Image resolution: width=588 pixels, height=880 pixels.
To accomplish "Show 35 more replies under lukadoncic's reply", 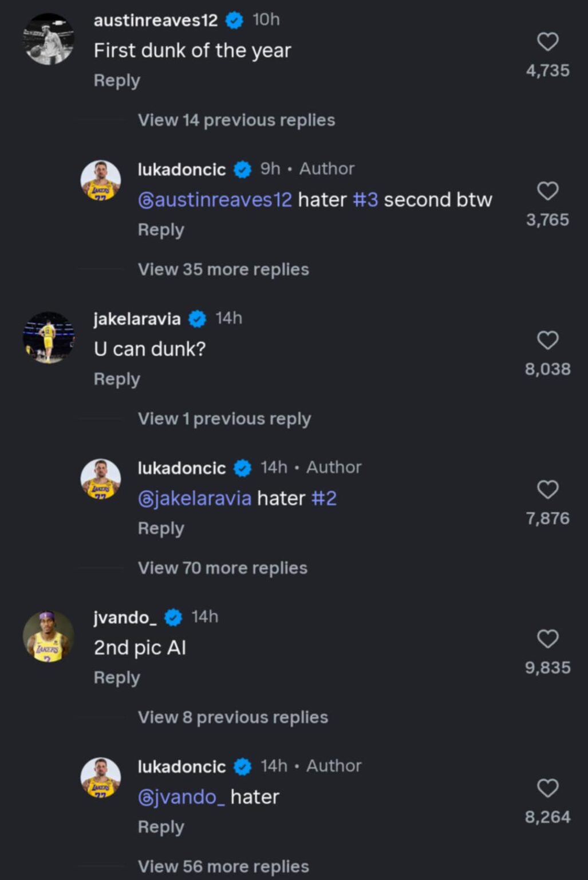I will point(223,269).
